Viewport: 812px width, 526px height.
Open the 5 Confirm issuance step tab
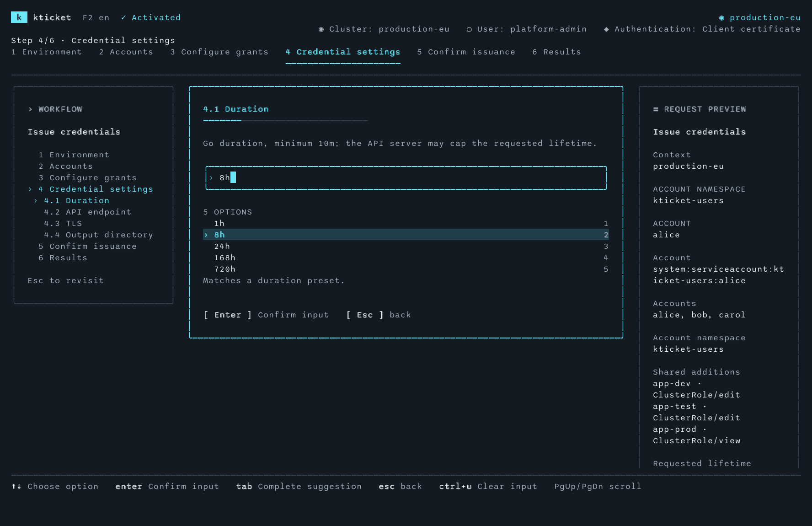click(x=466, y=52)
